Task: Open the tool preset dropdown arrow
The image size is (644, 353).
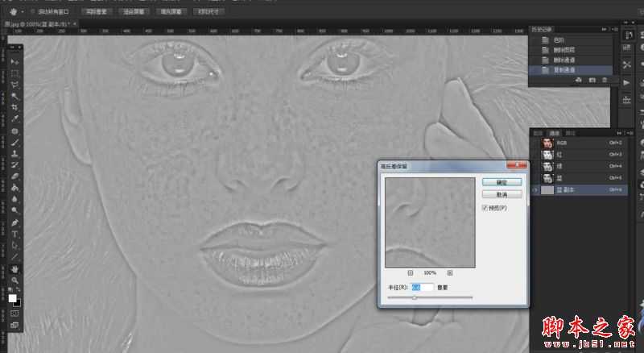Action: (23, 13)
